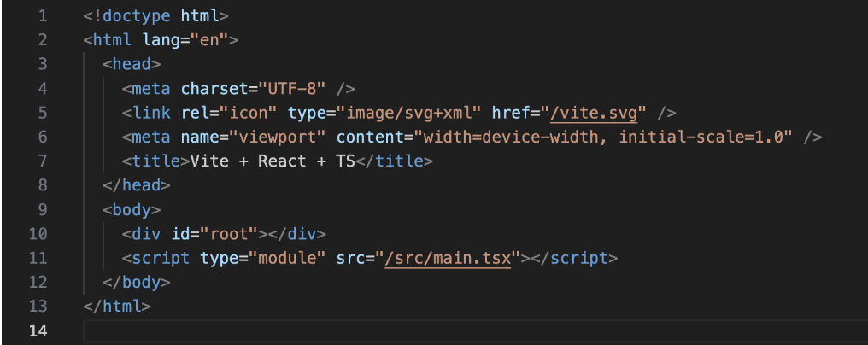Click the id attribute on the div

181,234
